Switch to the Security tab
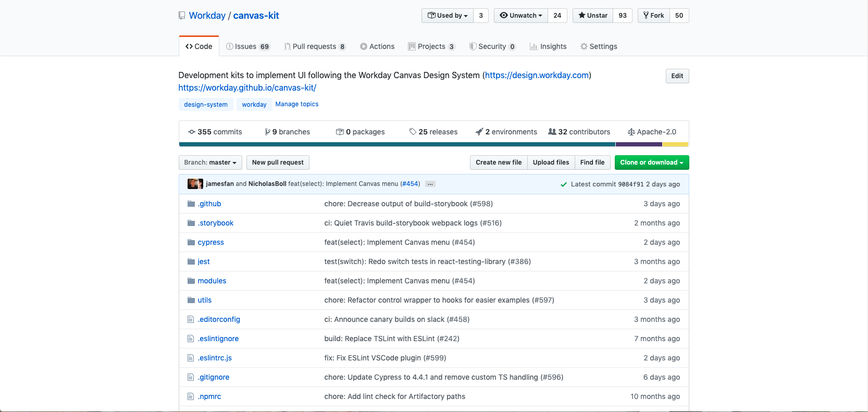Viewport: 868px width, 412px height. (492, 46)
